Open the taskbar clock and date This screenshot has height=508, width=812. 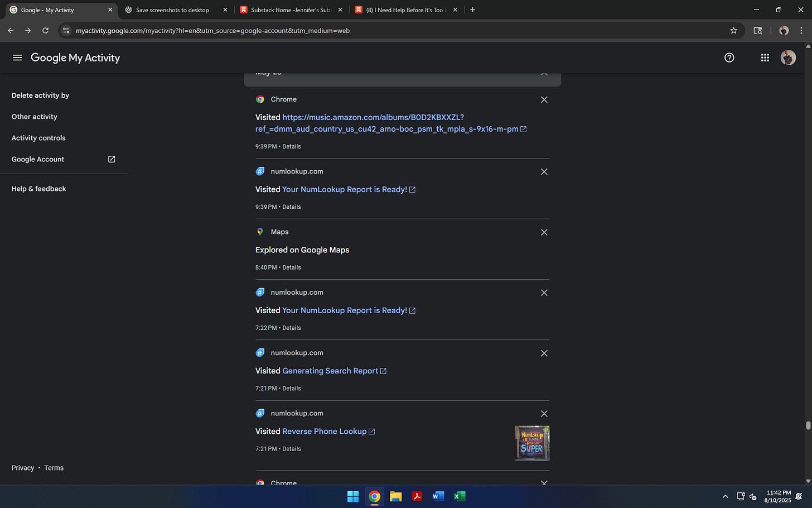pyautogui.click(x=779, y=496)
